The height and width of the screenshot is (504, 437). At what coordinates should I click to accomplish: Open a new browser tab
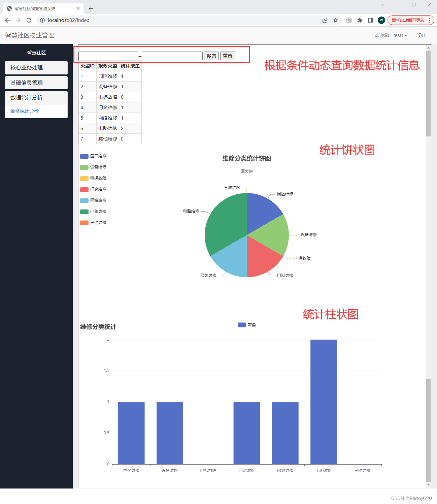click(91, 8)
